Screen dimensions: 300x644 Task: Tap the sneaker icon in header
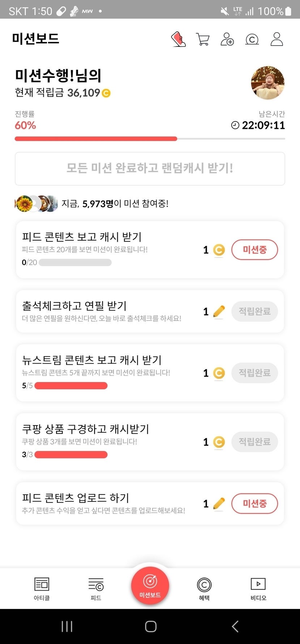click(x=178, y=39)
